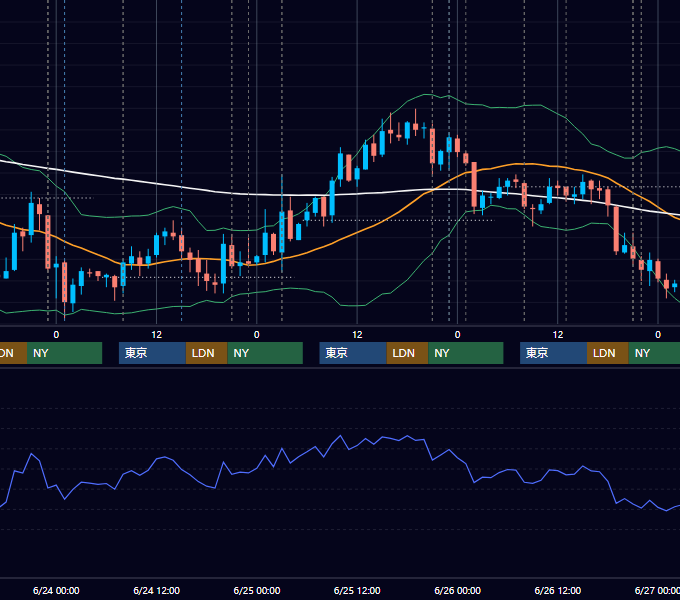Select the NY block spanning 6/26 00:00
Image resolution: width=680 pixels, height=600 pixels.
466,353
